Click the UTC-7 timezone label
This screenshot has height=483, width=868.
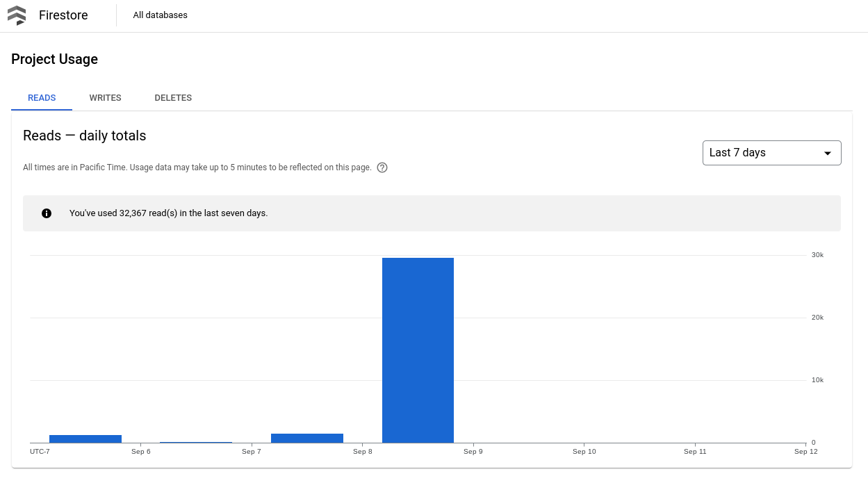pos(39,451)
